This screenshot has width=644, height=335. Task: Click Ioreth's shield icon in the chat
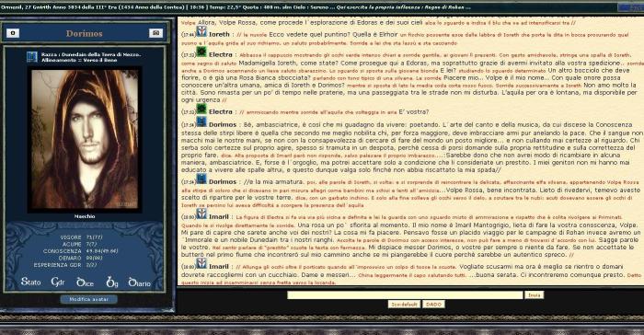201,31
